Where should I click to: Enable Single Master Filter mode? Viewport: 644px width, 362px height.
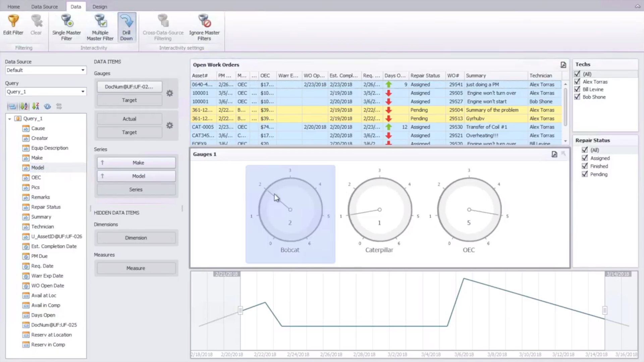click(66, 21)
